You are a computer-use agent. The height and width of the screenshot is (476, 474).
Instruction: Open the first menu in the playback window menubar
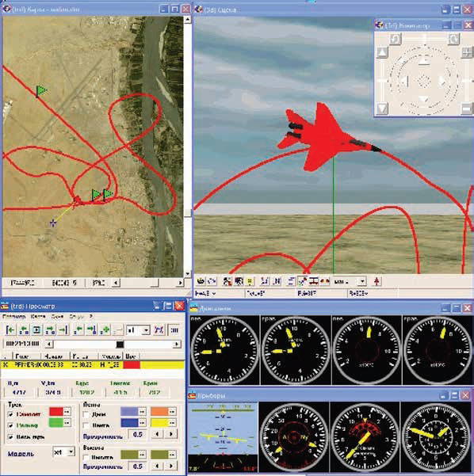[14, 316]
